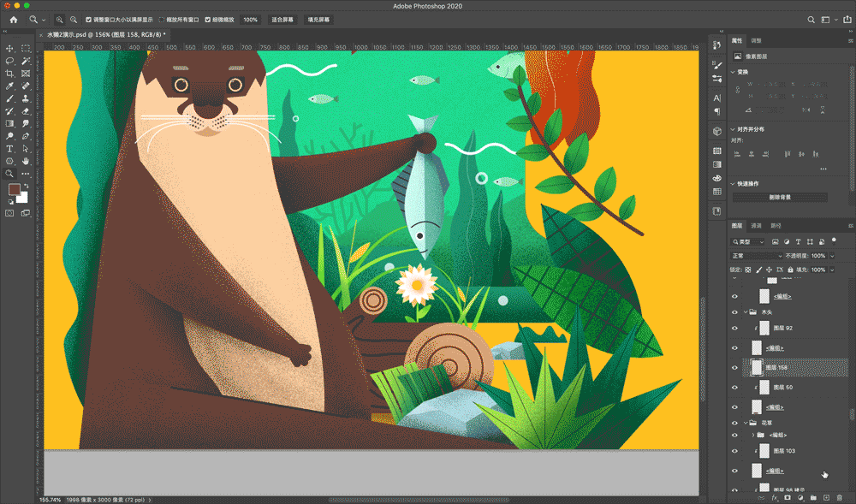Select the Crop tool
The height and width of the screenshot is (504, 856).
(x=9, y=74)
